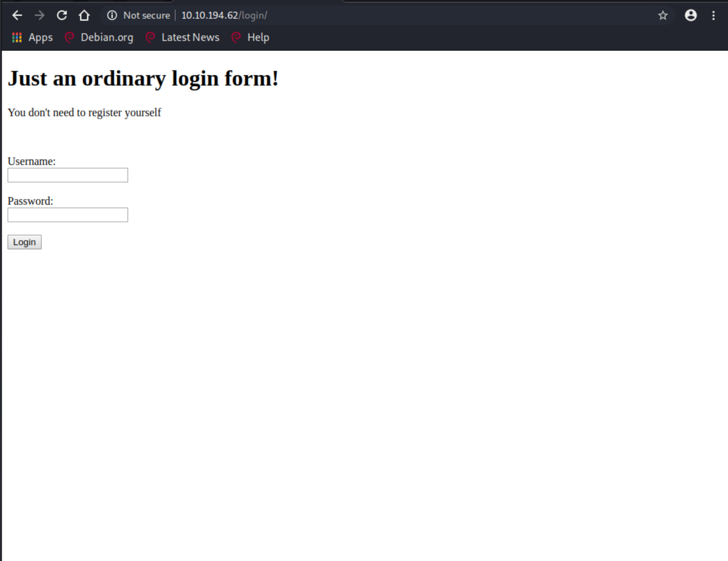Image resolution: width=728 pixels, height=561 pixels.
Task: Click the Not secure label
Action: pos(147,15)
